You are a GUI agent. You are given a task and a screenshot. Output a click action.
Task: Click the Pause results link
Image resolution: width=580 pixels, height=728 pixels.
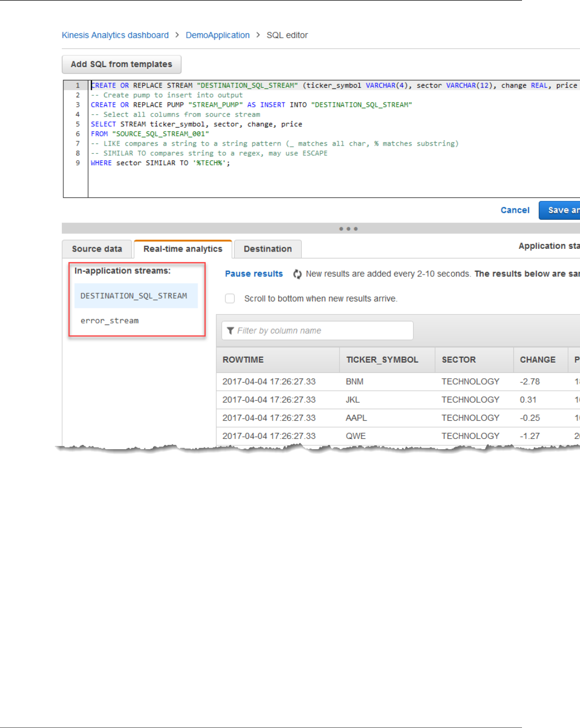[x=253, y=273]
